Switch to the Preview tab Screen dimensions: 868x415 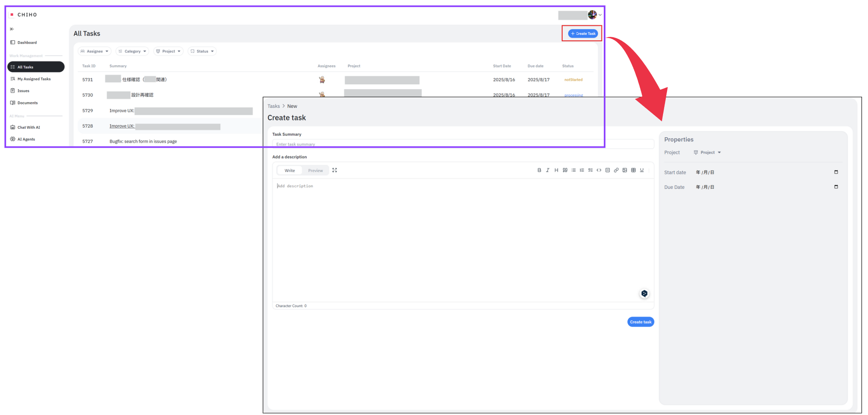click(315, 170)
